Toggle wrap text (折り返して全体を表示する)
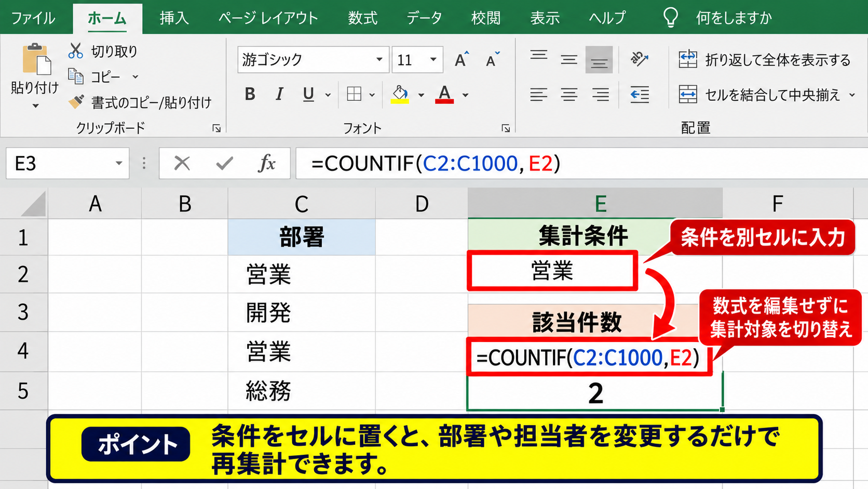Image resolution: width=868 pixels, height=489 pixels. pos(764,60)
